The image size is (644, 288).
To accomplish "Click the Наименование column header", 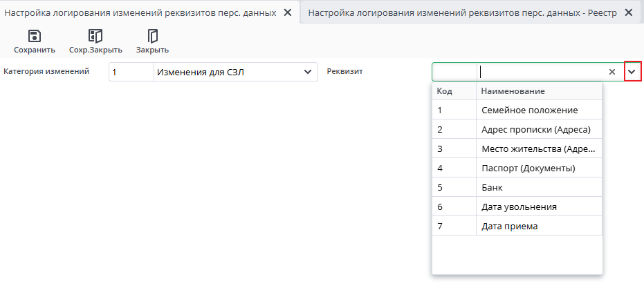I will pyautogui.click(x=540, y=91).
